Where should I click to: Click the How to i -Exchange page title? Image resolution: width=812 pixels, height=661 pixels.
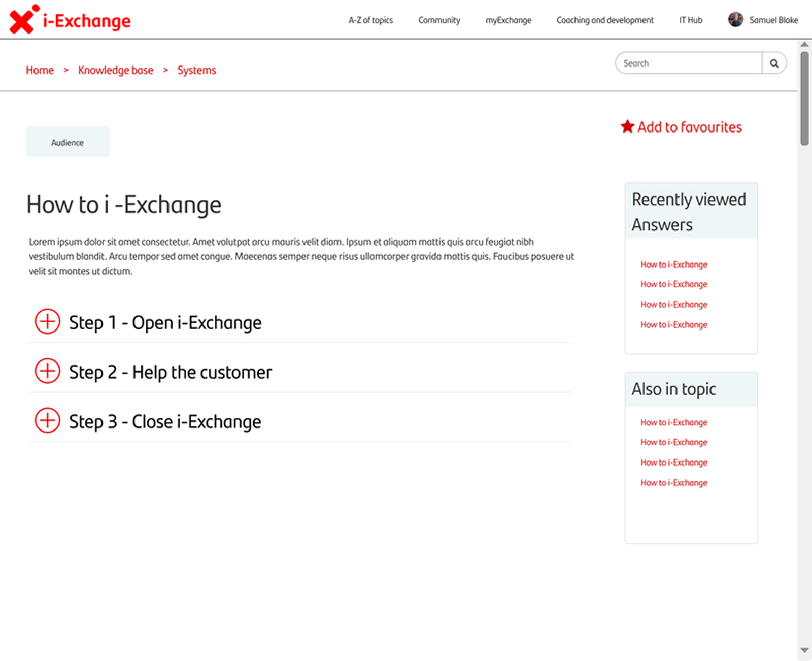(124, 205)
